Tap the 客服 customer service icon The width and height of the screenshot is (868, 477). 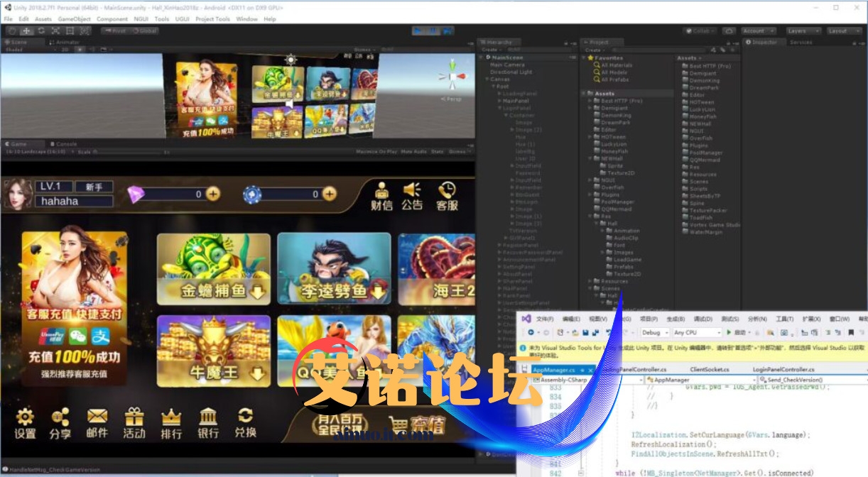[447, 196]
